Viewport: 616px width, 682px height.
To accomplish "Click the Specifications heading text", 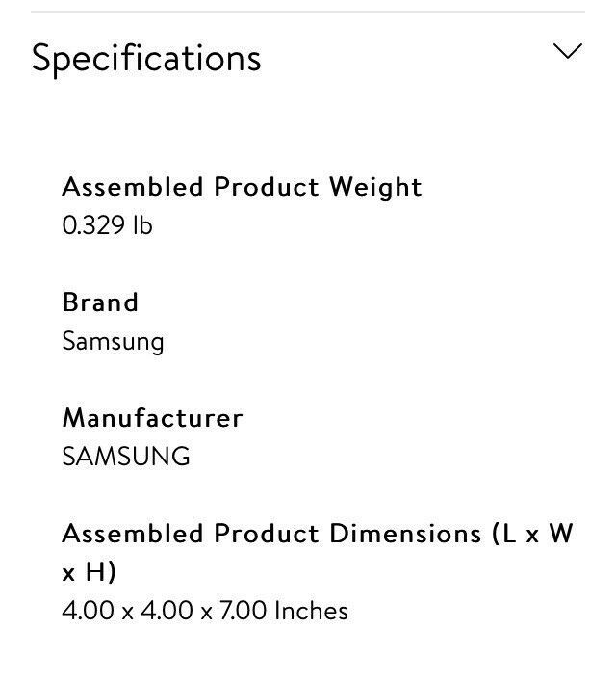I will point(146,59).
